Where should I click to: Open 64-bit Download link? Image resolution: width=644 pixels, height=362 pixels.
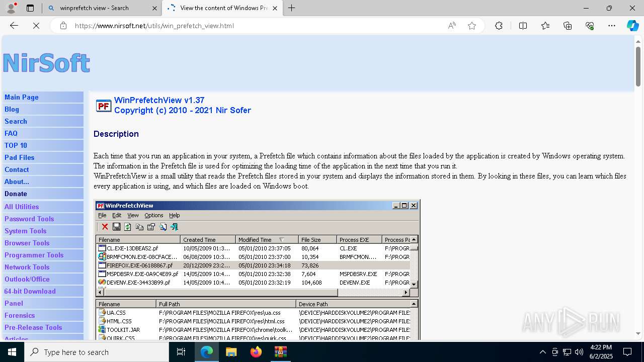click(x=30, y=291)
